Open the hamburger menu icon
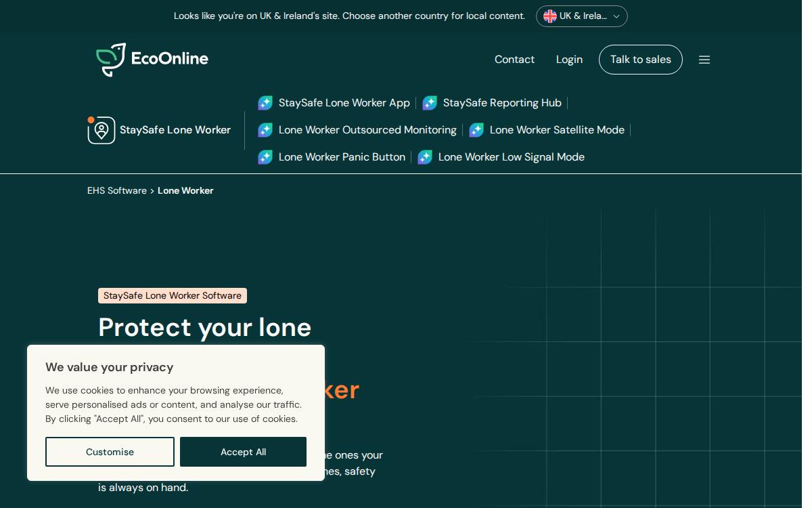 [704, 60]
